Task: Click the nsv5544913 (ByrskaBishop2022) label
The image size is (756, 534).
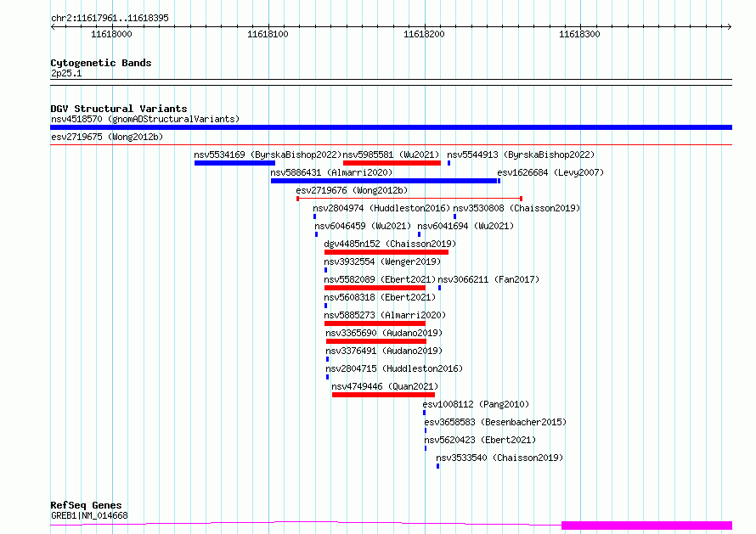Action: pos(521,155)
